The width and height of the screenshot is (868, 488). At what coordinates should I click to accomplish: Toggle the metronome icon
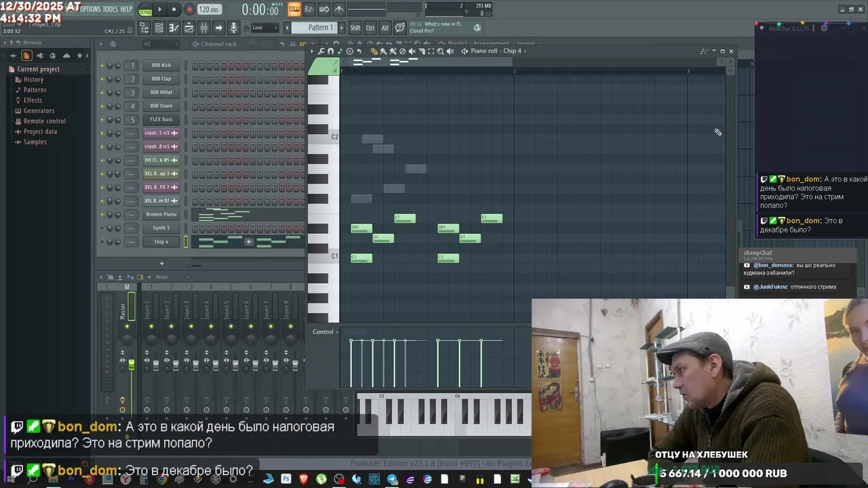[339, 9]
